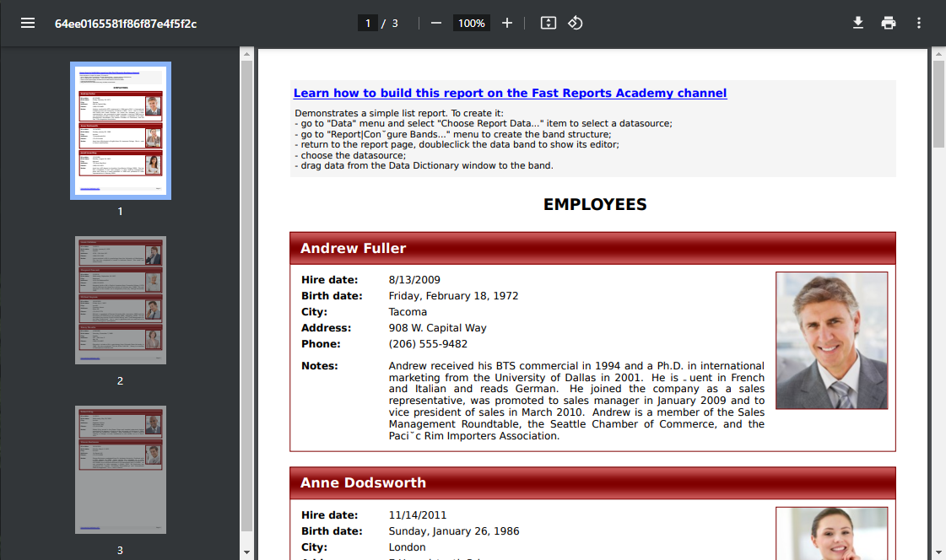Click the Anne Dodsworth header band
This screenshot has width=946, height=560.
pos(592,482)
